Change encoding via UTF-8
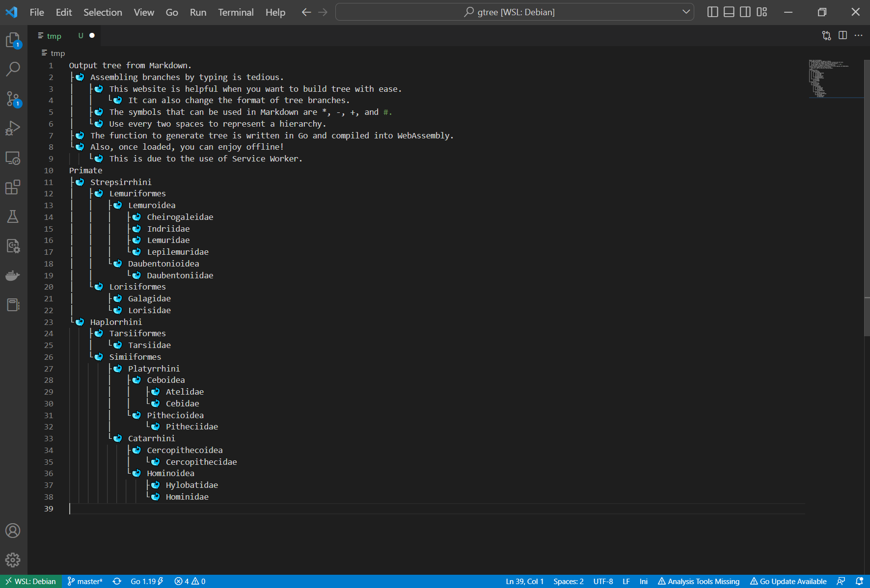Viewport: 870px width, 588px height. coord(603,582)
